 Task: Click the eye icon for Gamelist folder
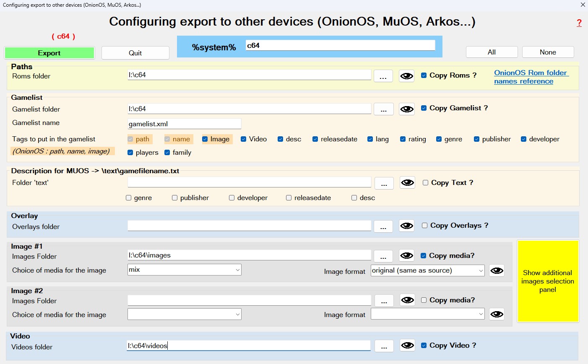pyautogui.click(x=406, y=109)
